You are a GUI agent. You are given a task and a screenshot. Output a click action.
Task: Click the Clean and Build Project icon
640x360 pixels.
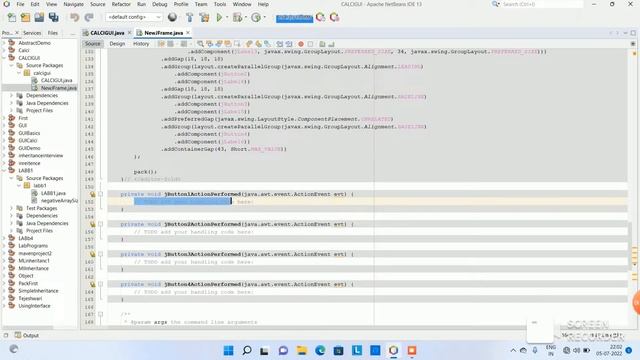[x=204, y=17]
